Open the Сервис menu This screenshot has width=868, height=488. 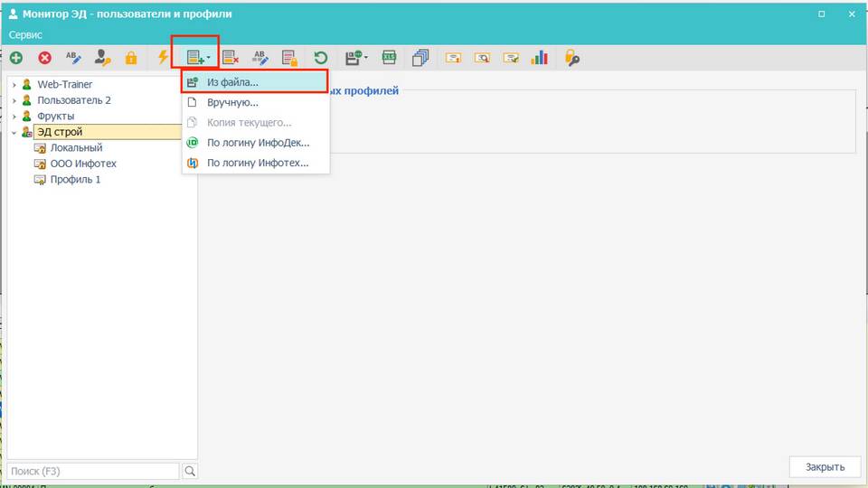point(26,34)
